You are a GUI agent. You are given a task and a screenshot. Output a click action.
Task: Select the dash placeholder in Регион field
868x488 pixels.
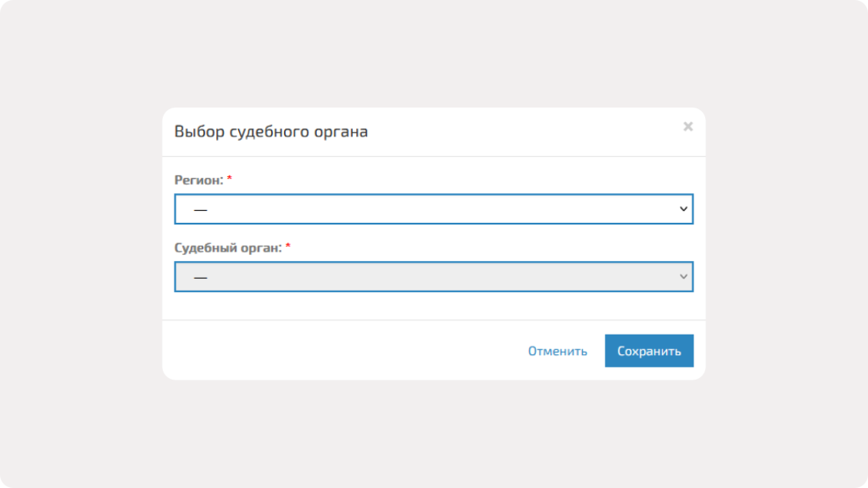coord(201,209)
